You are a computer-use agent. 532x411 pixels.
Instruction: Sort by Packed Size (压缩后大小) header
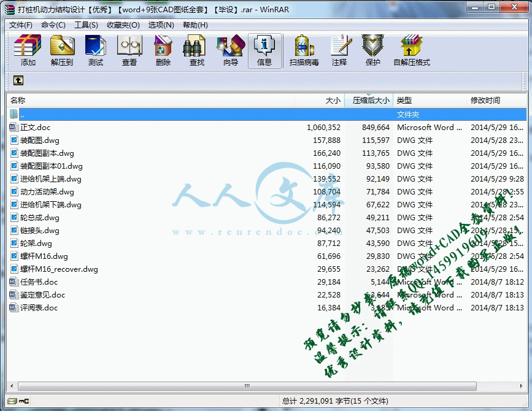(369, 101)
